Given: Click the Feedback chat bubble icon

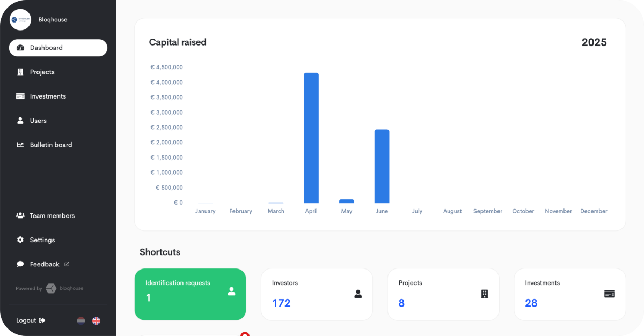Looking at the screenshot, I should [x=21, y=264].
